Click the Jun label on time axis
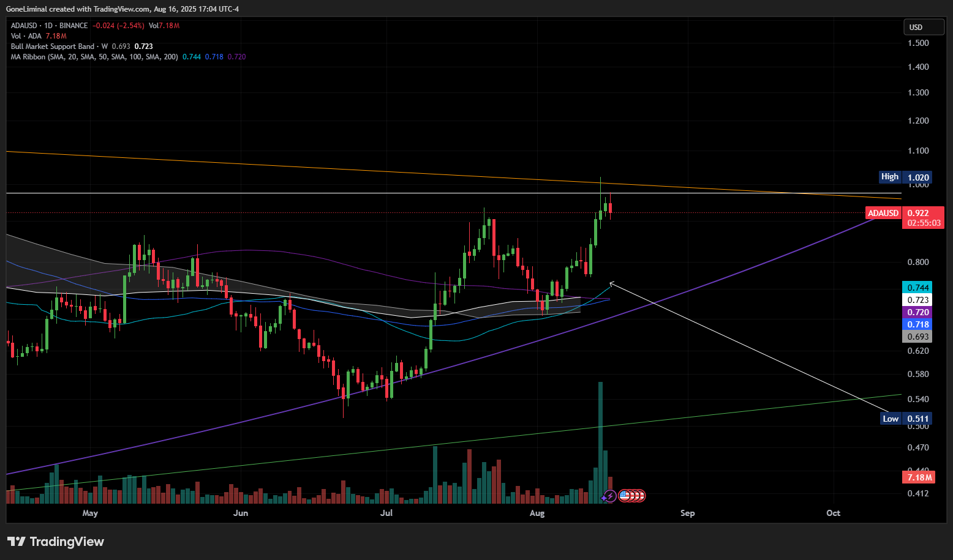Screen dimensions: 953x560 coord(241,513)
